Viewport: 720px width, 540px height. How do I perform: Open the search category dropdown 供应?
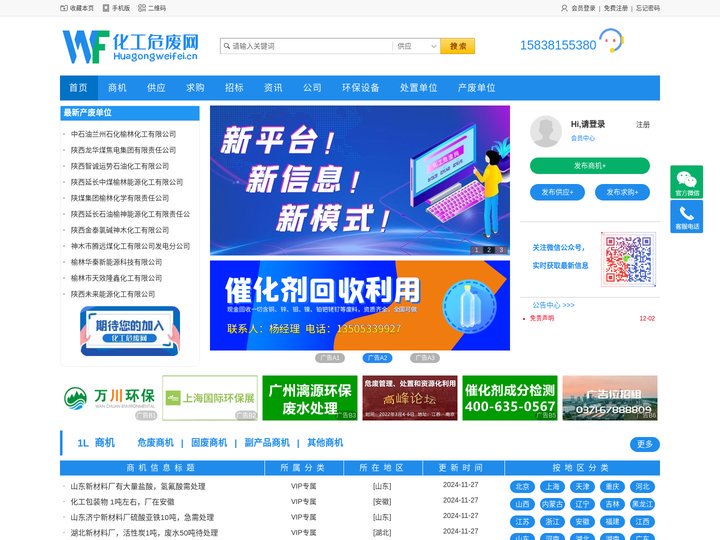416,46
